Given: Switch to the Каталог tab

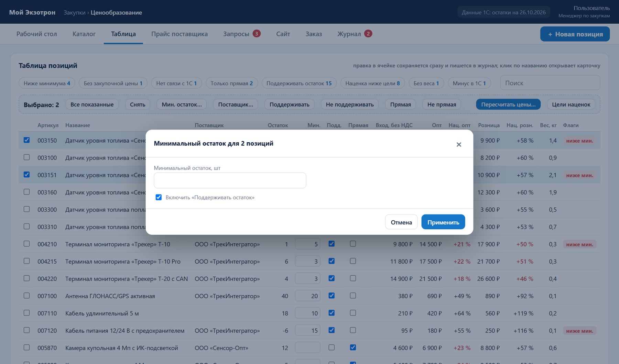Looking at the screenshot, I should 84,34.
